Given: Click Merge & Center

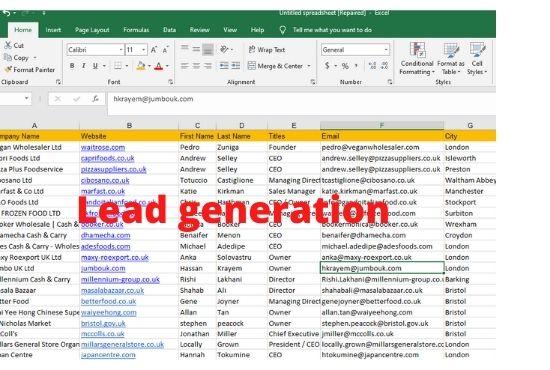Looking at the screenshot, I should [275, 66].
